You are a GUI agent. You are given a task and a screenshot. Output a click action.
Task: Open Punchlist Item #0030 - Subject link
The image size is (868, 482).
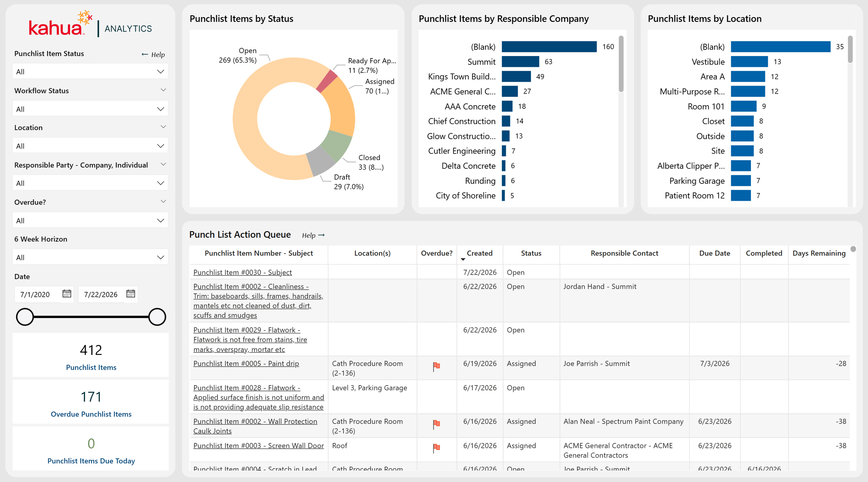242,272
